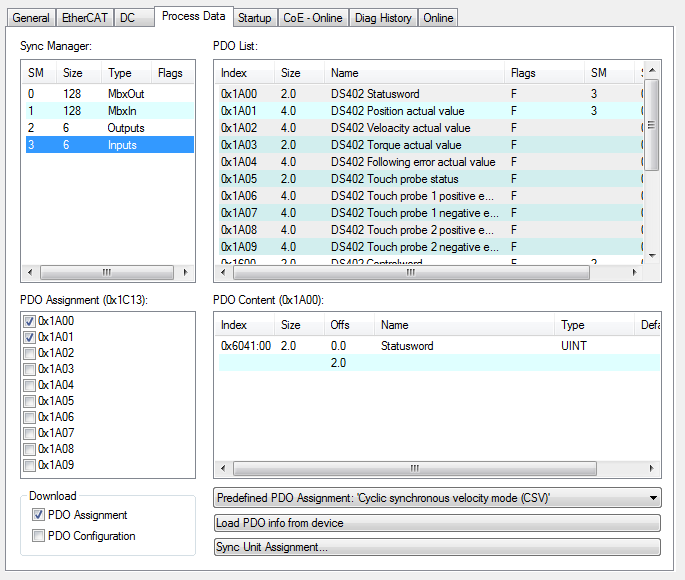Click the SM column header in PDO List

pos(609,73)
